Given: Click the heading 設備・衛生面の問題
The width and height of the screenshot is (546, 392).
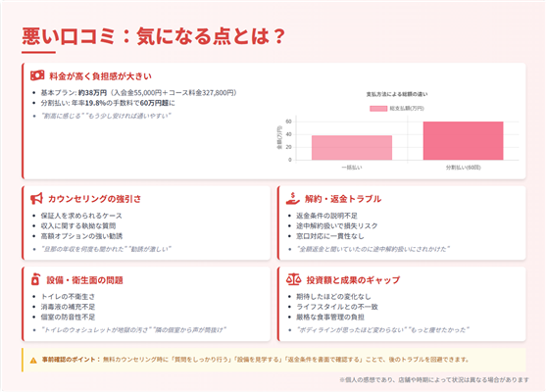Looking at the screenshot, I should point(84,280).
